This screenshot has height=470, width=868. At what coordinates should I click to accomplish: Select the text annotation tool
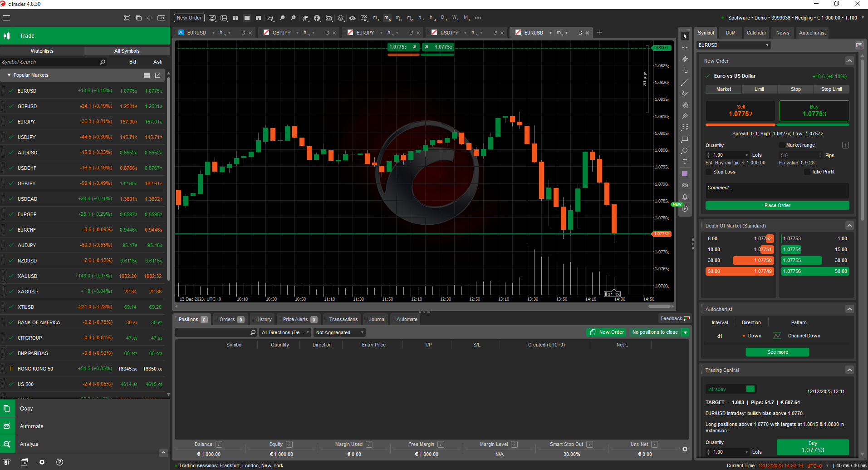pyautogui.click(x=685, y=162)
